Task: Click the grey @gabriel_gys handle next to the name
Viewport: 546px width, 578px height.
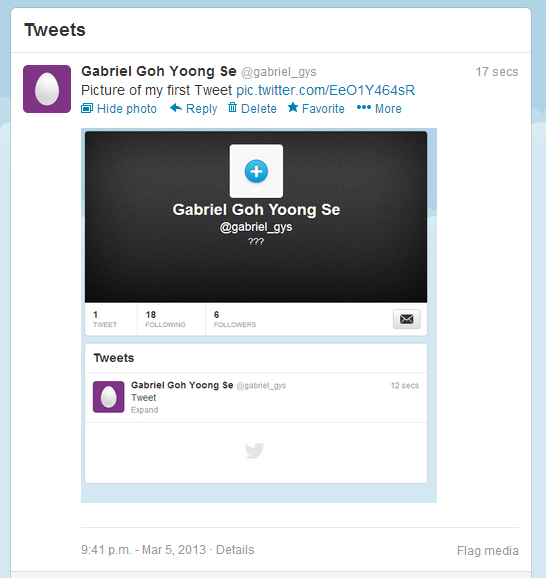Action: (279, 72)
